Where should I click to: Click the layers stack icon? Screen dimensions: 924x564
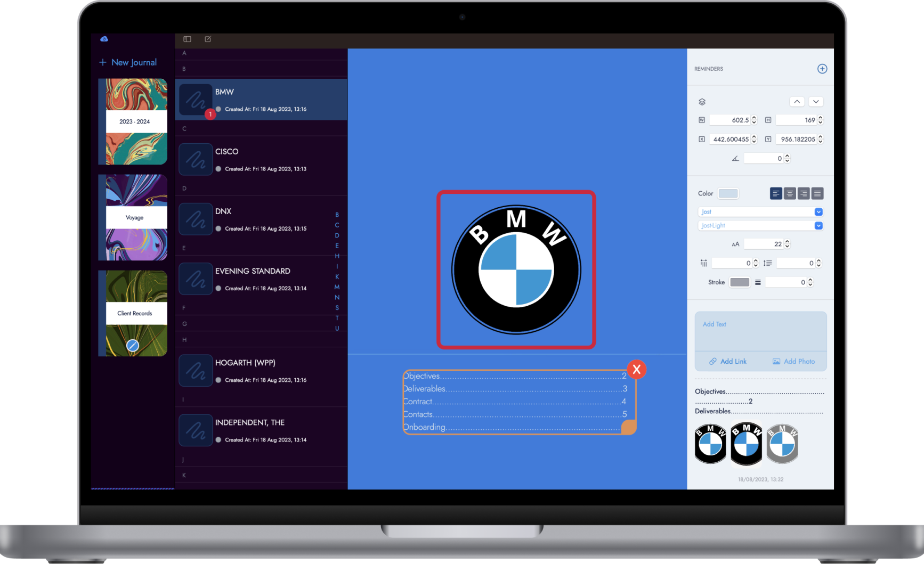point(702,102)
